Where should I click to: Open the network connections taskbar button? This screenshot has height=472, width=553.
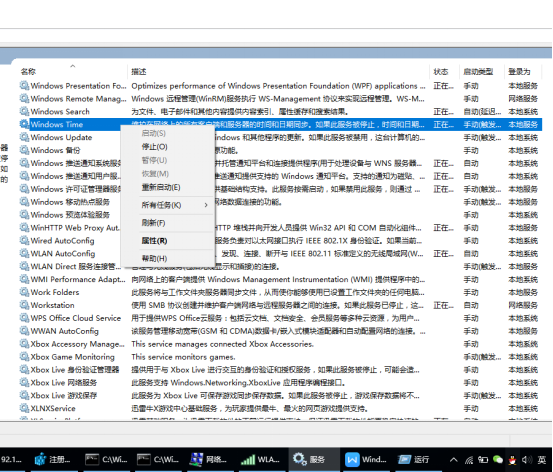click(209, 459)
